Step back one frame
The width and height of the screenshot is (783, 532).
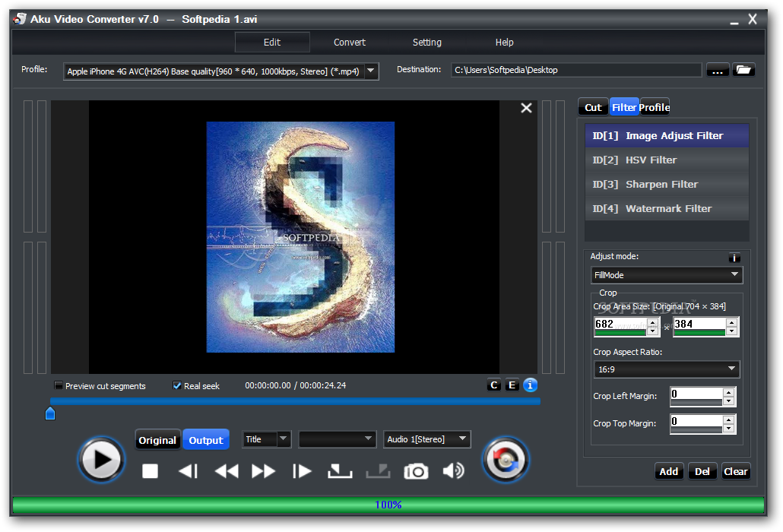pyautogui.click(x=189, y=471)
